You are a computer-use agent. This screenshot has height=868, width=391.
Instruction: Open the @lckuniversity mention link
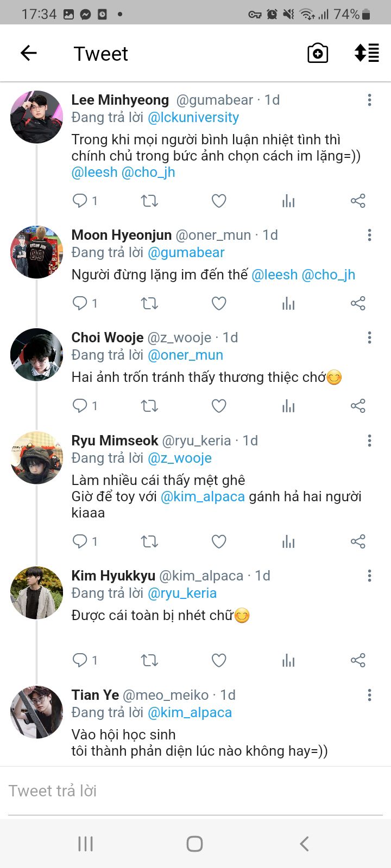[193, 118]
